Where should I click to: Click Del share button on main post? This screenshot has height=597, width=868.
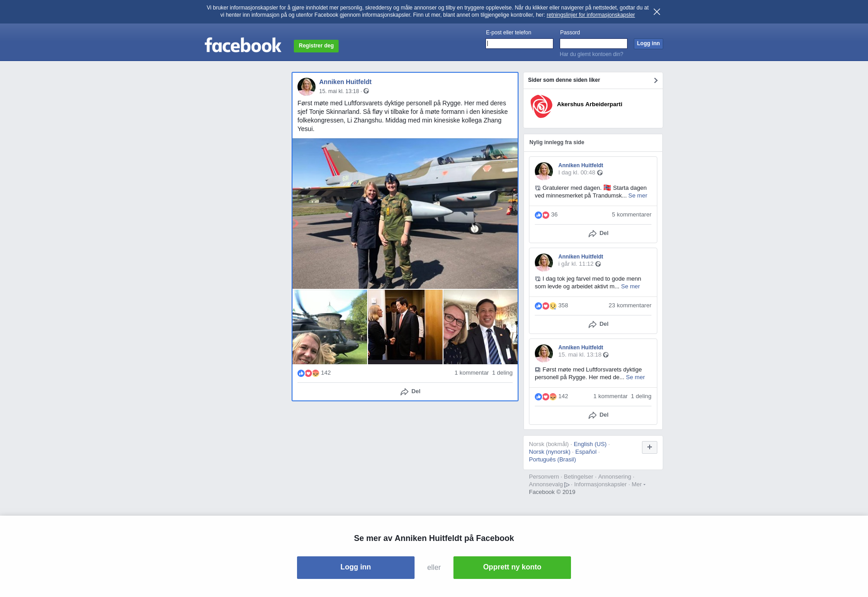[410, 391]
